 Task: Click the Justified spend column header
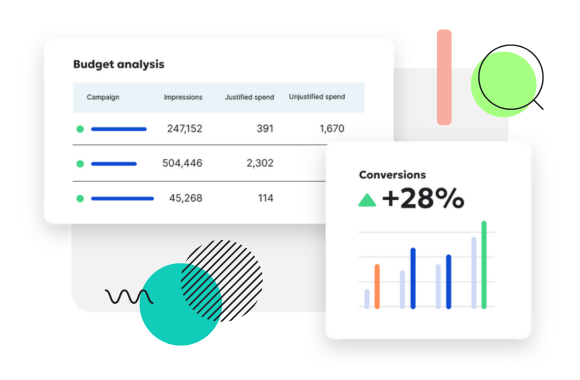tap(250, 97)
